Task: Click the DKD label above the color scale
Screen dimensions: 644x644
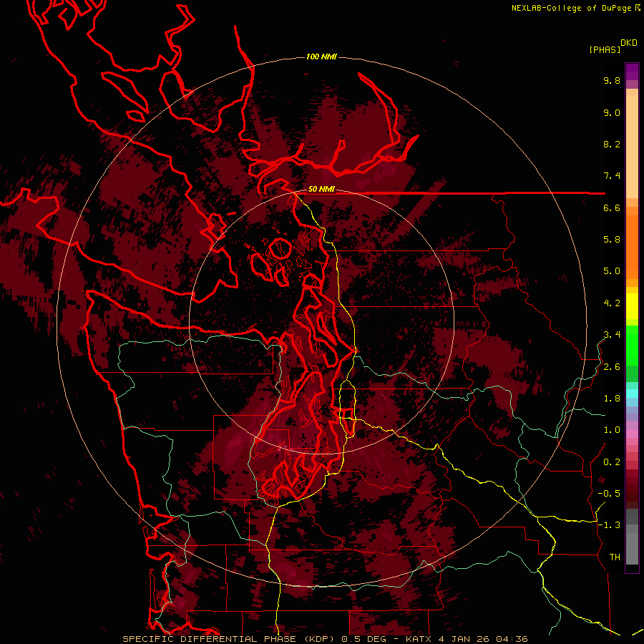Action: tap(629, 43)
